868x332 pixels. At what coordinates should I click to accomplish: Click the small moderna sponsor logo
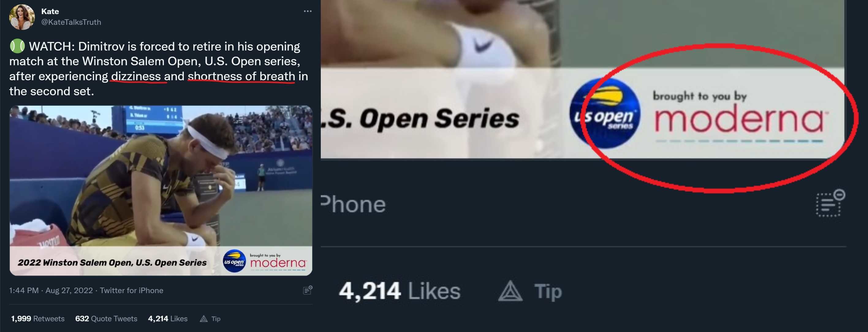[278, 262]
